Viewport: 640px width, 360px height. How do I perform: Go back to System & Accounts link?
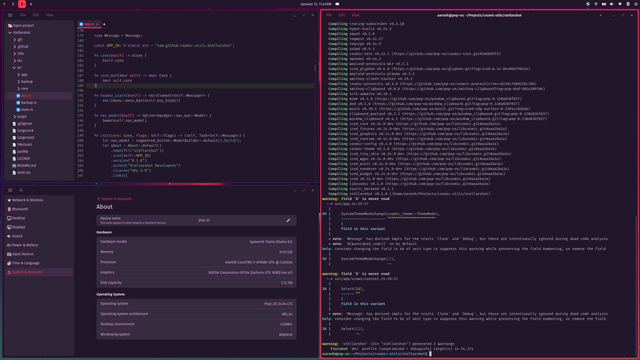pyautogui.click(x=114, y=199)
